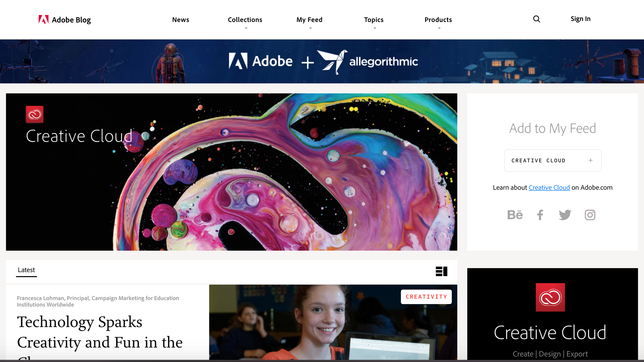Click the Add to My Feed heading
Viewport: 644px width, 362px height.
coord(553,129)
